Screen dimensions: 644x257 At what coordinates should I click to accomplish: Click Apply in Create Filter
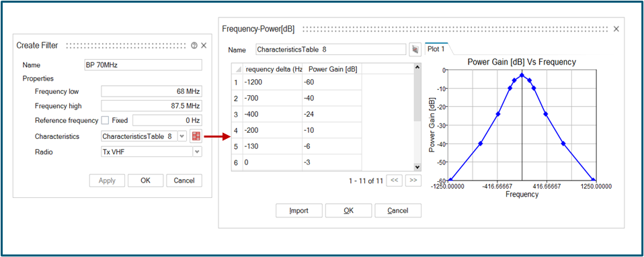[x=107, y=181]
